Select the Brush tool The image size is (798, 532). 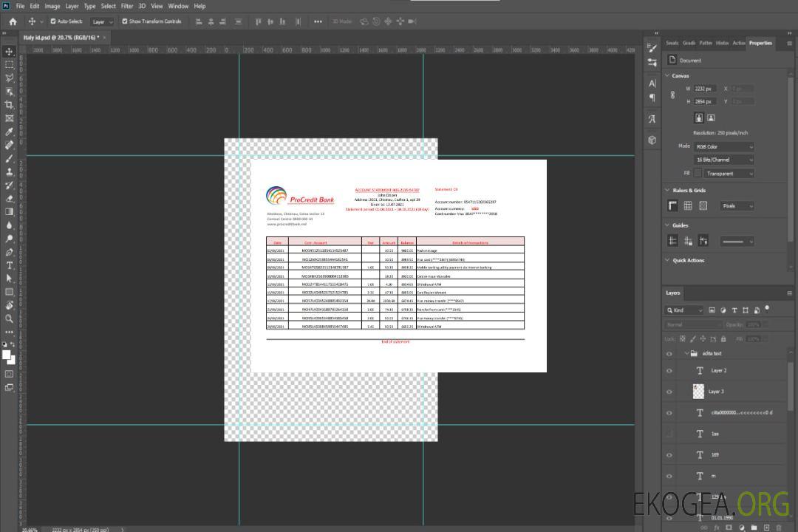coord(9,158)
